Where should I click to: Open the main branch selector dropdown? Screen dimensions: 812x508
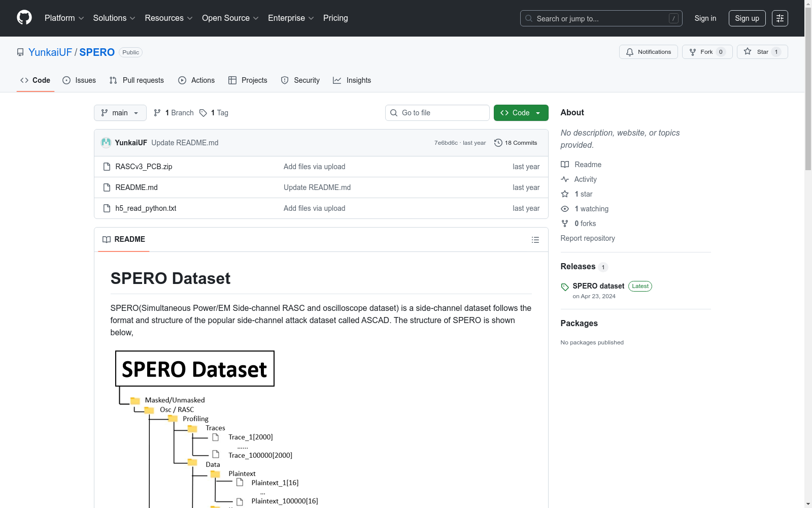(x=120, y=113)
